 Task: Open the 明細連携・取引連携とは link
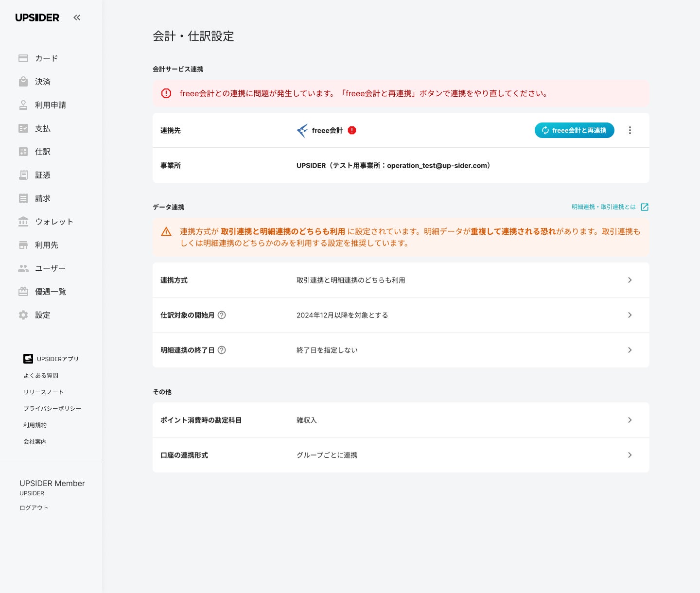[604, 207]
